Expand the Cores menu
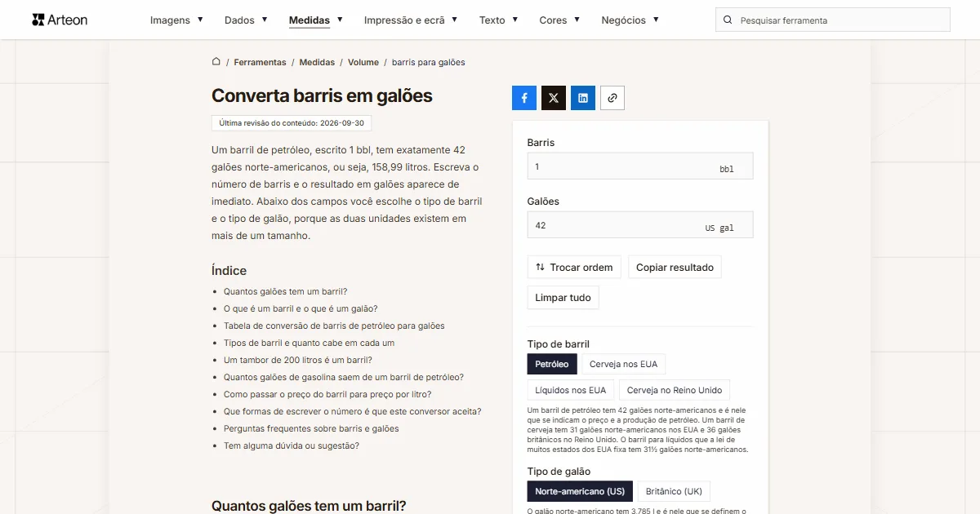Image resolution: width=980 pixels, height=514 pixels. click(x=559, y=20)
